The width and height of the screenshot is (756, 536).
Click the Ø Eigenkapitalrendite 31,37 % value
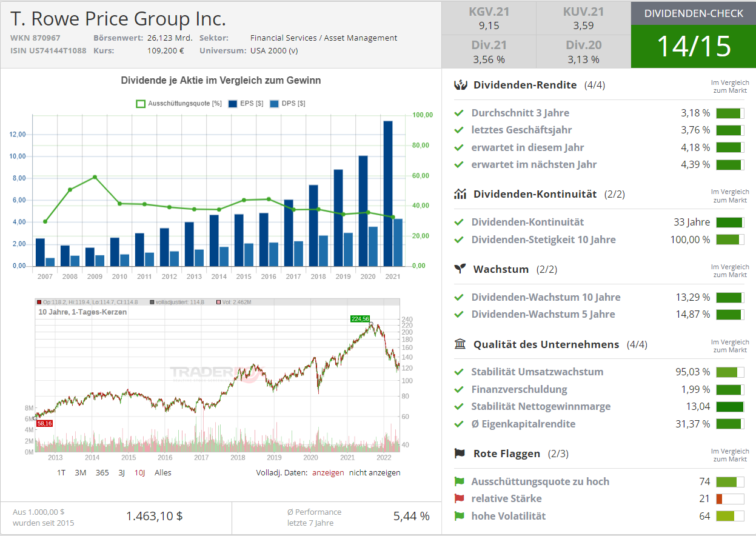693,424
